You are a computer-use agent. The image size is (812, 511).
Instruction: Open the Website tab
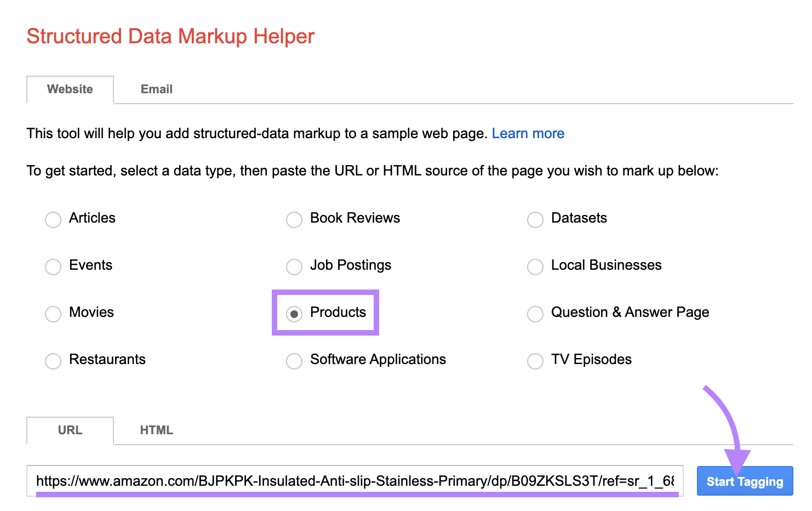(70, 89)
